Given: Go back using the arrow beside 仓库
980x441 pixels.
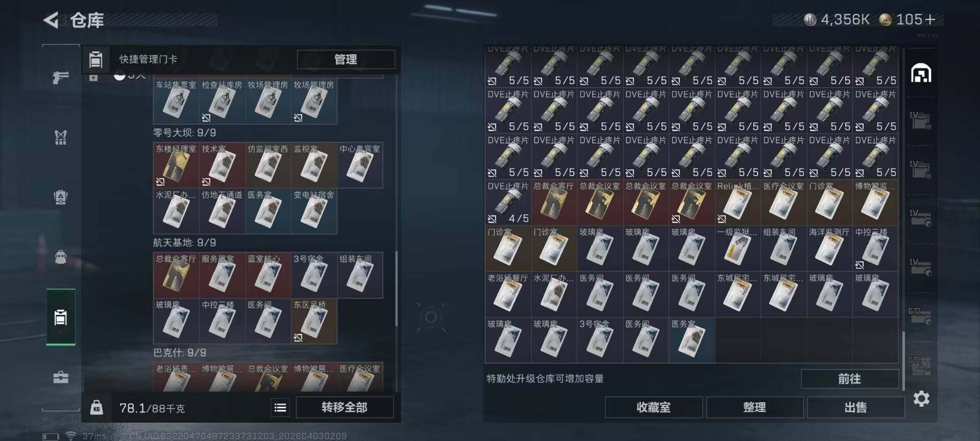Looking at the screenshot, I should pyautogui.click(x=51, y=20).
